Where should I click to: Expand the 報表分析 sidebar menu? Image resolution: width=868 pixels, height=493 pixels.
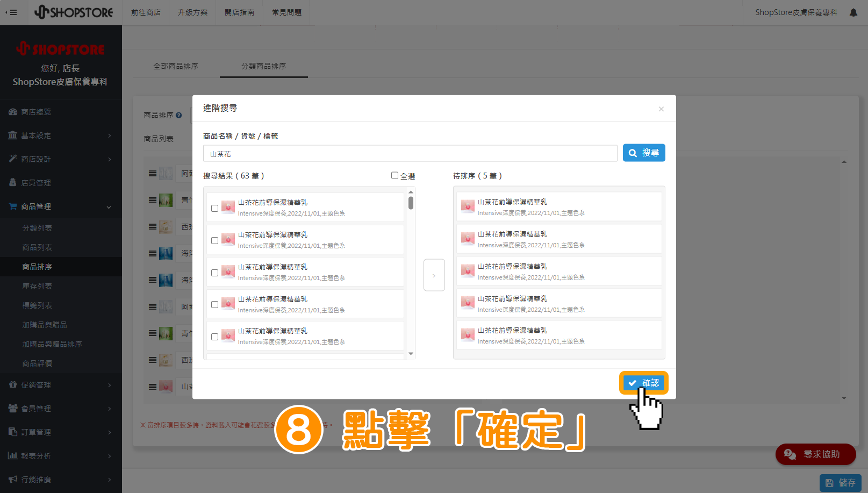tap(61, 456)
